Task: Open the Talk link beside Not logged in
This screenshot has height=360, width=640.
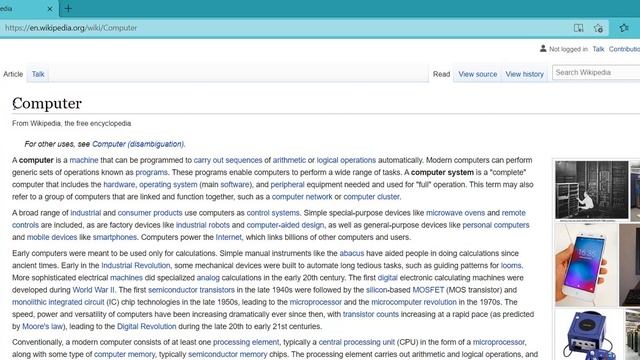Action: click(x=598, y=49)
